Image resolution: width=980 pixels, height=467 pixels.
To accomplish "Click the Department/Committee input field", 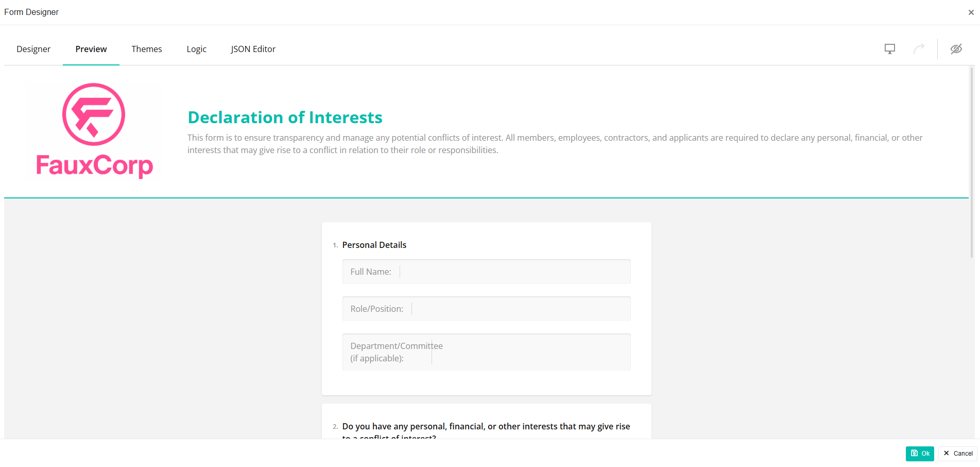I will pyautogui.click(x=530, y=352).
